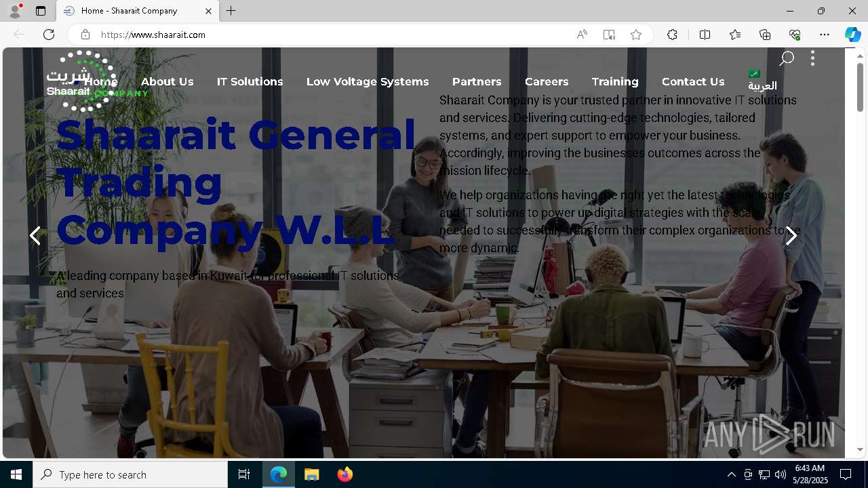This screenshot has width=868, height=488.
Task: Click Windows taskbar search box
Action: click(x=130, y=474)
